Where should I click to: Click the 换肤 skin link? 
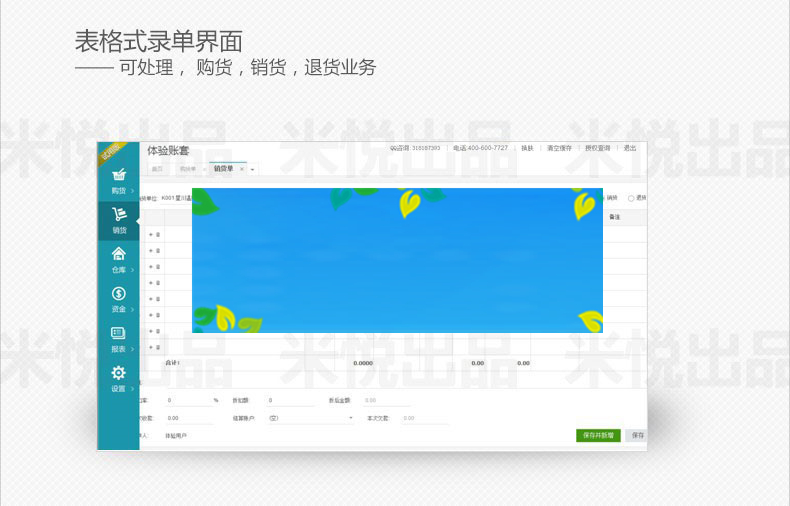527,148
